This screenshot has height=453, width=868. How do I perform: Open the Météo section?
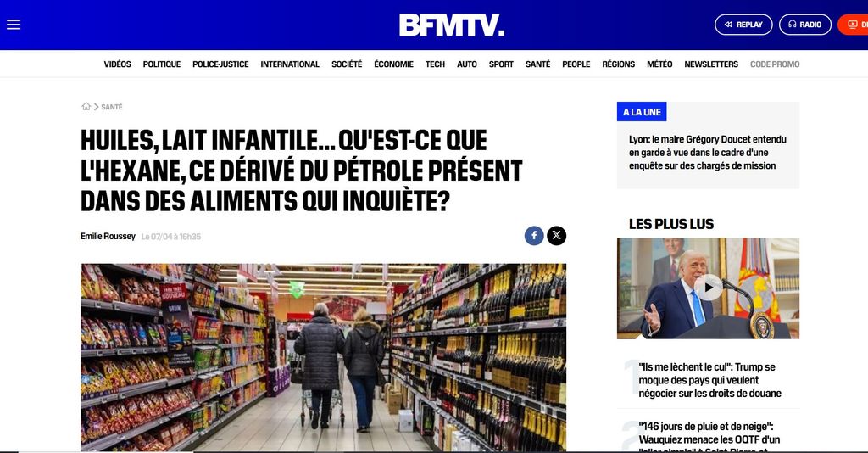[659, 64]
